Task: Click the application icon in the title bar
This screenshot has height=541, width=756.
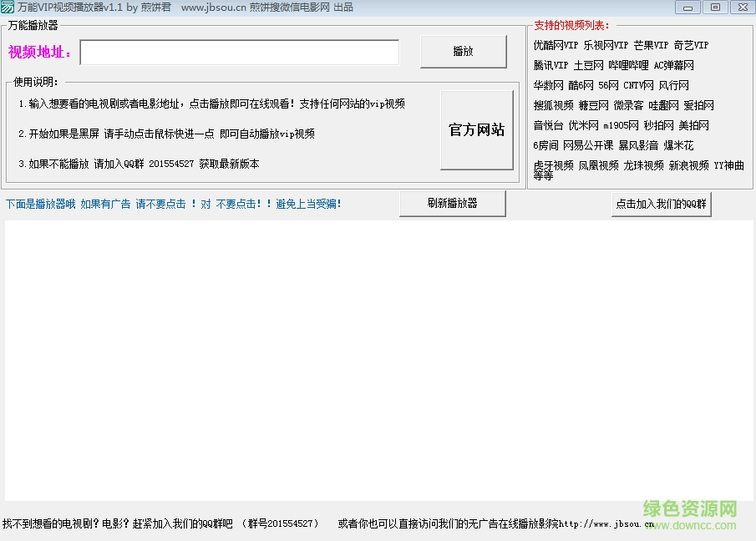Action: pyautogui.click(x=8, y=7)
